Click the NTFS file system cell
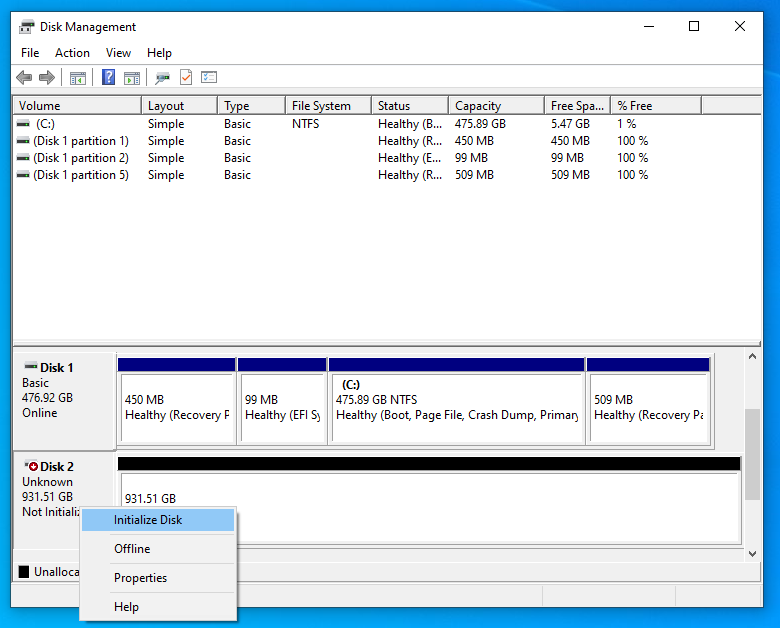This screenshot has height=628, width=780. (305, 123)
